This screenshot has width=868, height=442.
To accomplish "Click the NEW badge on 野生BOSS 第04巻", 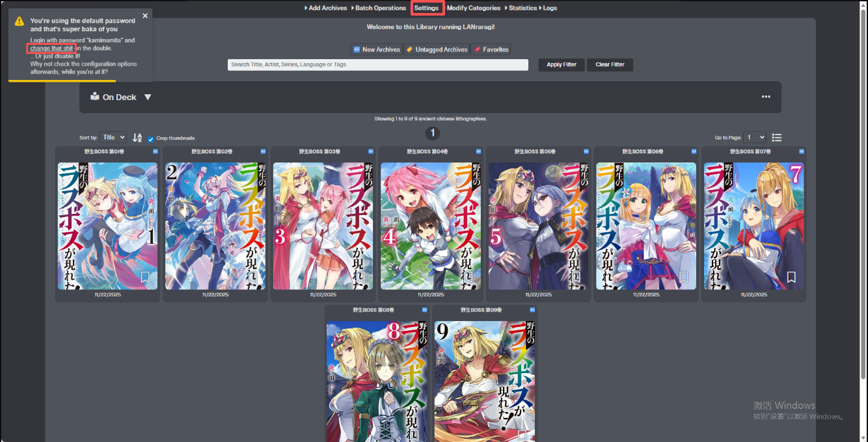I will point(478,151).
